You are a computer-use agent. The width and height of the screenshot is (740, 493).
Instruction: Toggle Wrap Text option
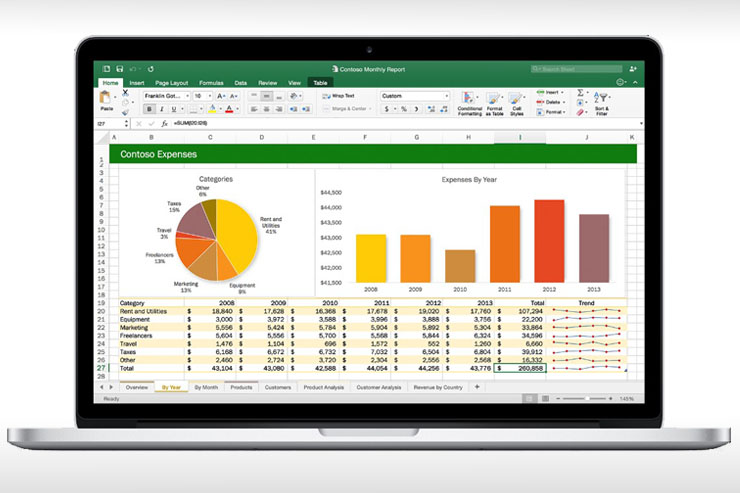343,96
